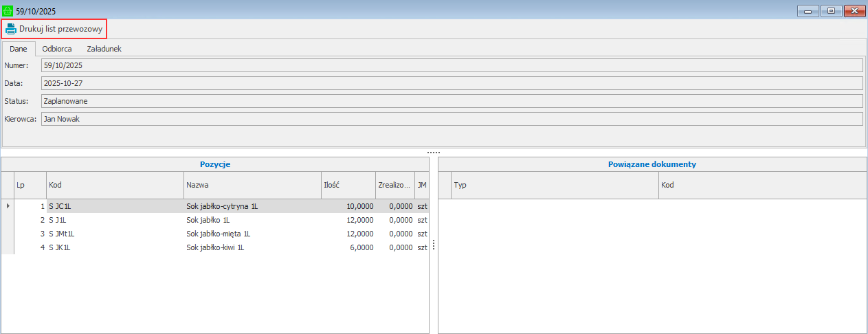Viewport: 868px width, 334px height.
Task: Minimize the 59/10/2025 window
Action: coord(809,10)
